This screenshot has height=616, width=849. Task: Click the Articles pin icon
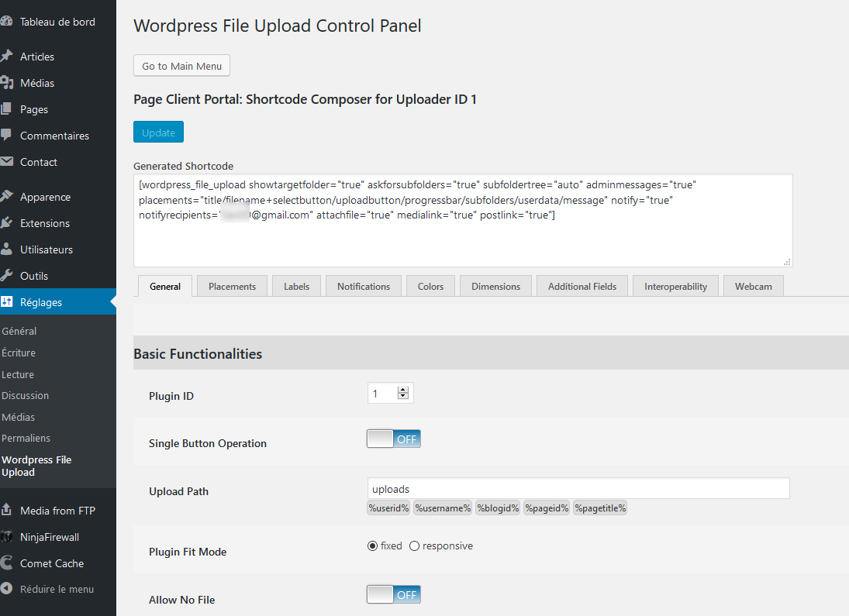click(6, 57)
